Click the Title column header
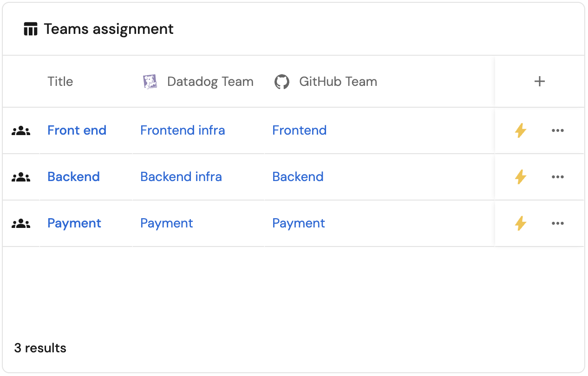Image resolution: width=588 pixels, height=376 pixels. pyautogui.click(x=60, y=82)
